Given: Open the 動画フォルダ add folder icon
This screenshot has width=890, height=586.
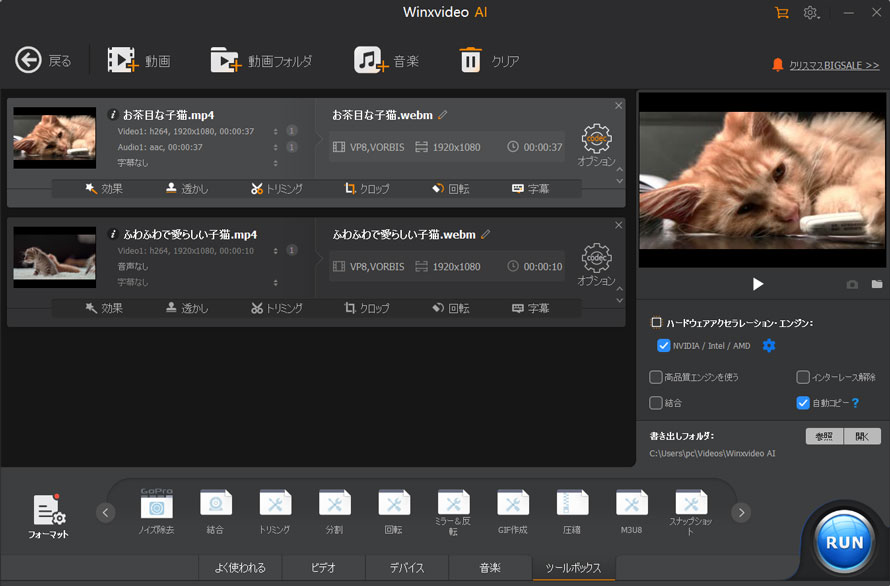Looking at the screenshot, I should pos(225,60).
